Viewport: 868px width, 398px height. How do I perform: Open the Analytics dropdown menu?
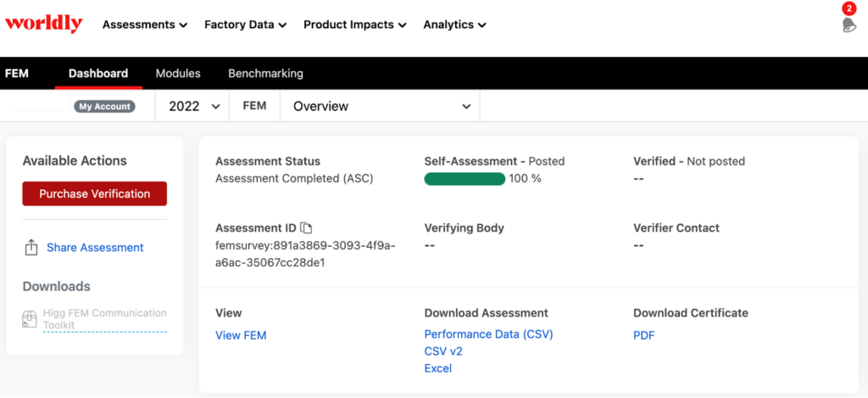(454, 25)
